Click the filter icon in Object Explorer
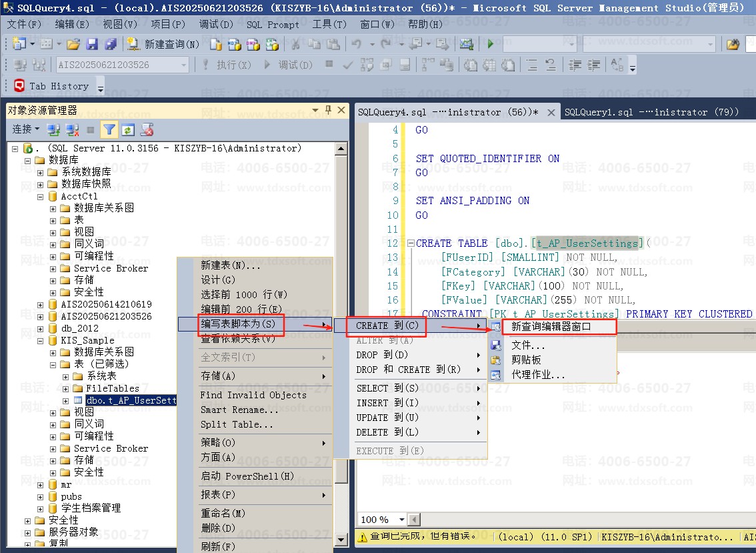The width and height of the screenshot is (756, 553). coord(109,129)
